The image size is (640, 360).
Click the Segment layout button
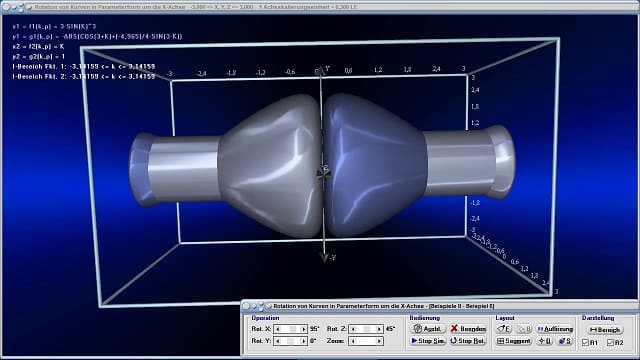pos(514,341)
